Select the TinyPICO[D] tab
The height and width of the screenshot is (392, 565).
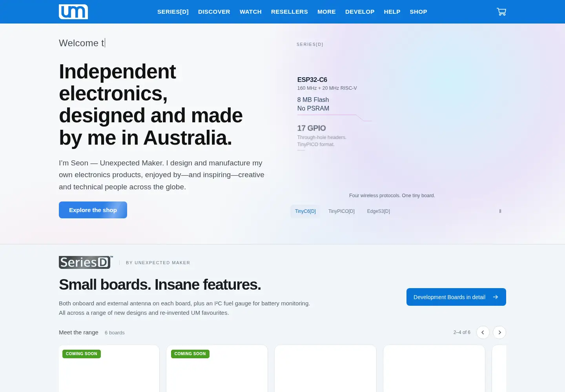(x=341, y=211)
